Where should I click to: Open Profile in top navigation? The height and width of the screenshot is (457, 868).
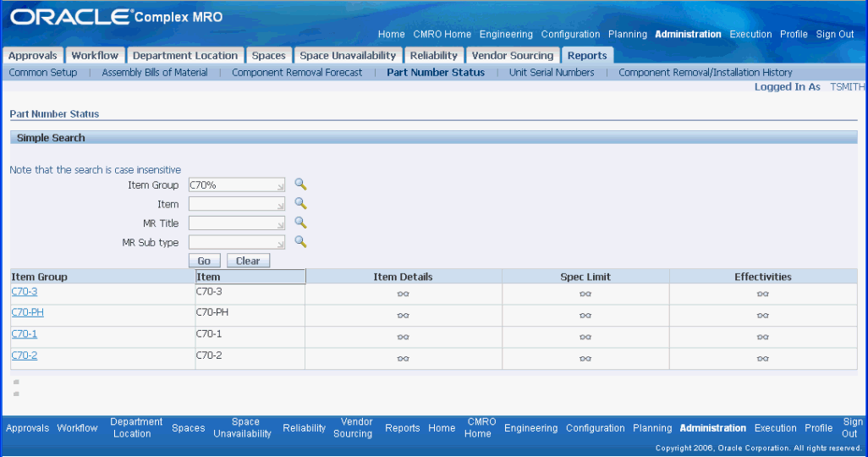pos(794,35)
